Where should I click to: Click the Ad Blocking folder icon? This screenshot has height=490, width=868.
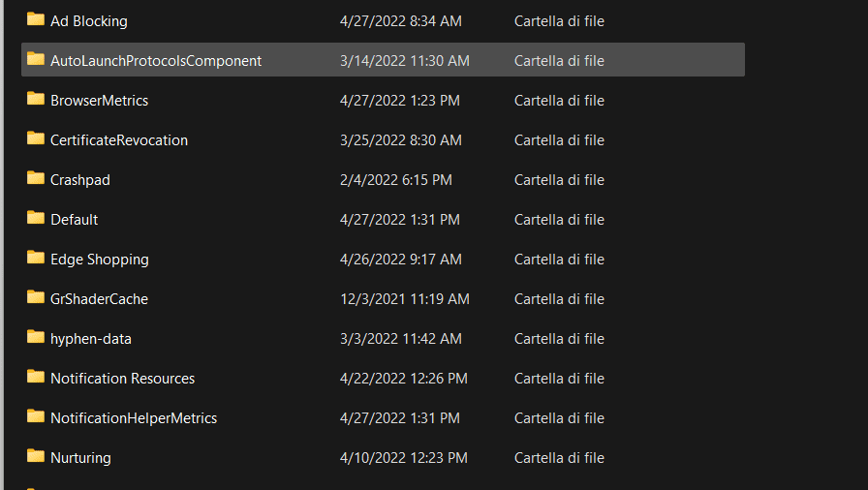(36, 19)
